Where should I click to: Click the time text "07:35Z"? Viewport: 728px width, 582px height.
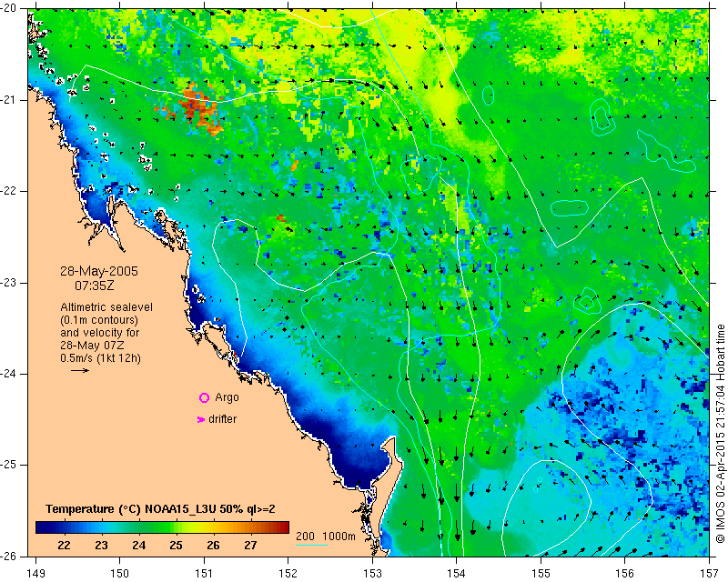(x=95, y=286)
